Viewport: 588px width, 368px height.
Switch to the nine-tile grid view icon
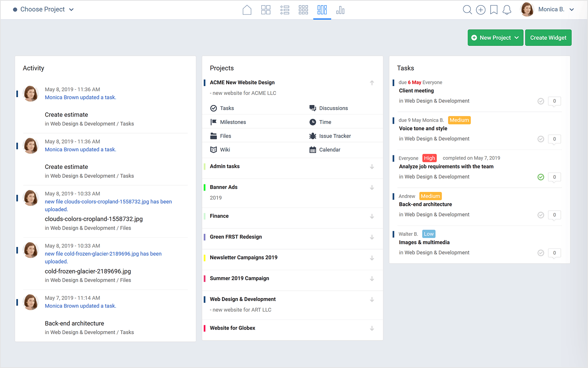pos(303,10)
